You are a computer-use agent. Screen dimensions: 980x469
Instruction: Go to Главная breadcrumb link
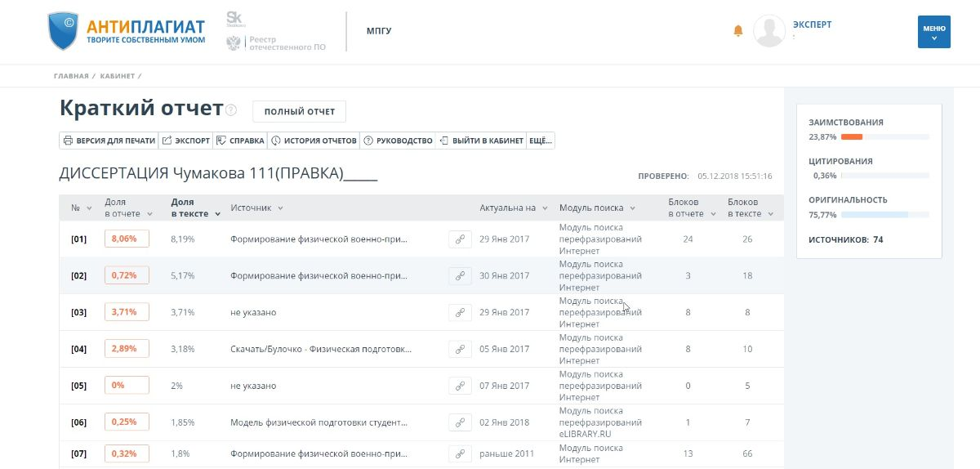click(71, 76)
